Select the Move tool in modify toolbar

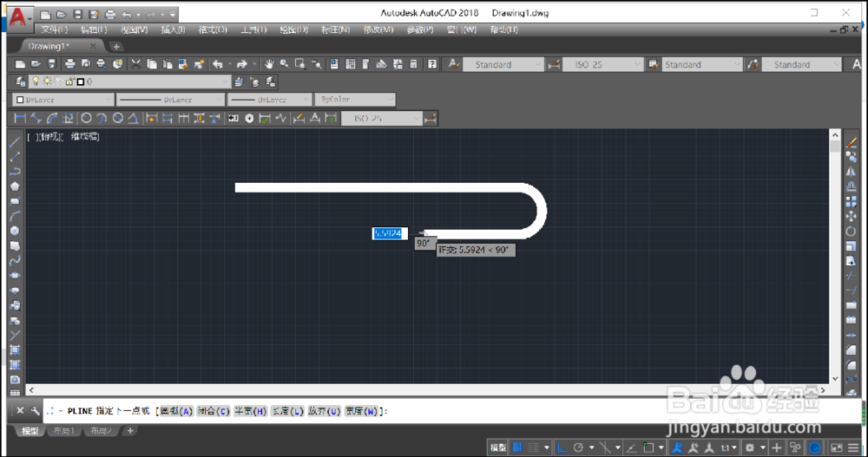point(851,216)
